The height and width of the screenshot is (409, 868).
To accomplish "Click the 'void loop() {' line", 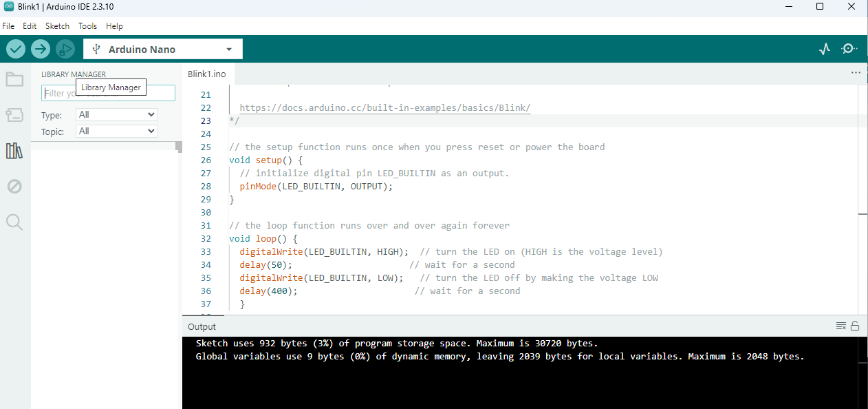I will (x=263, y=239).
